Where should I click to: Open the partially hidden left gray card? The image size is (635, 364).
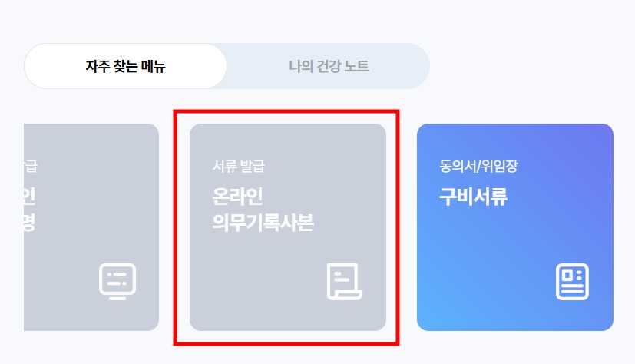[x=91, y=227]
